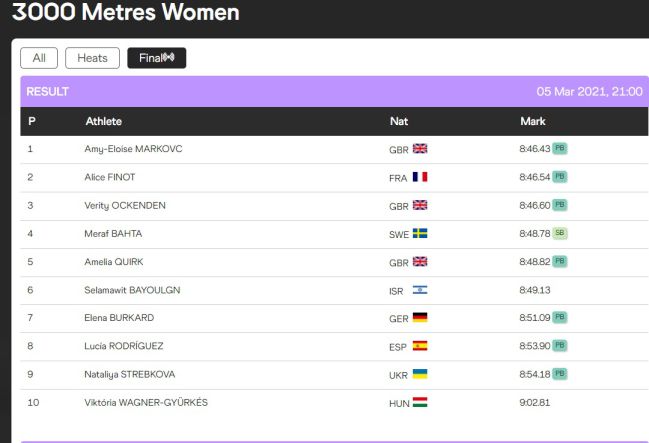Click the Hungarian flag for Viktória Wagner-Gyürkés

pos(420,402)
